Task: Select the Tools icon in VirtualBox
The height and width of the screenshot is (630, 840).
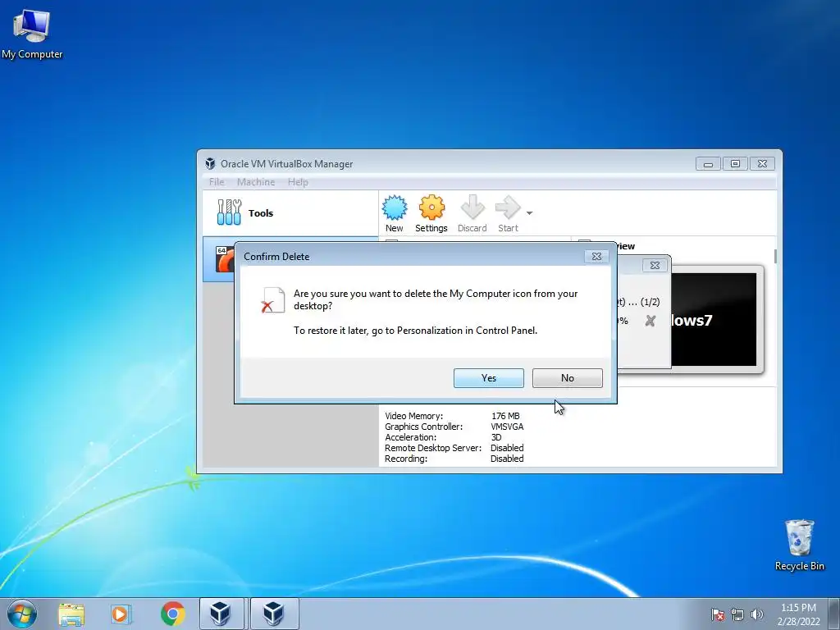Action: click(x=230, y=212)
